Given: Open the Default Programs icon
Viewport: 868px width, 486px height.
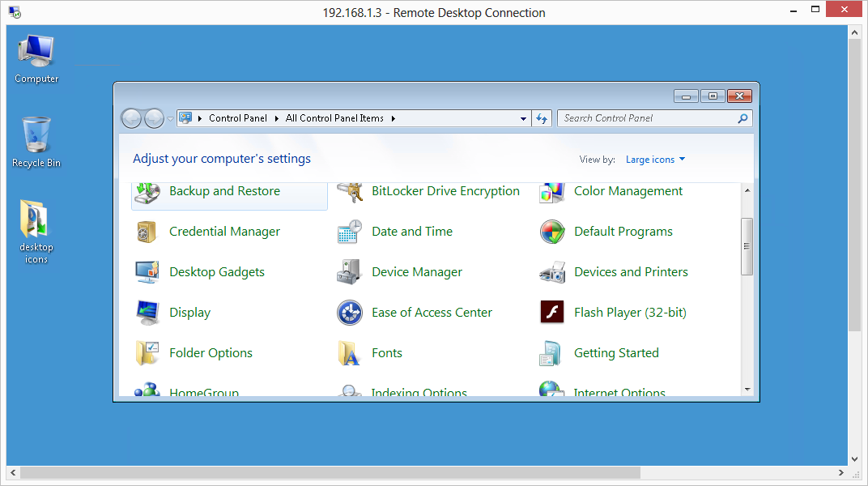Looking at the screenshot, I should [x=552, y=232].
